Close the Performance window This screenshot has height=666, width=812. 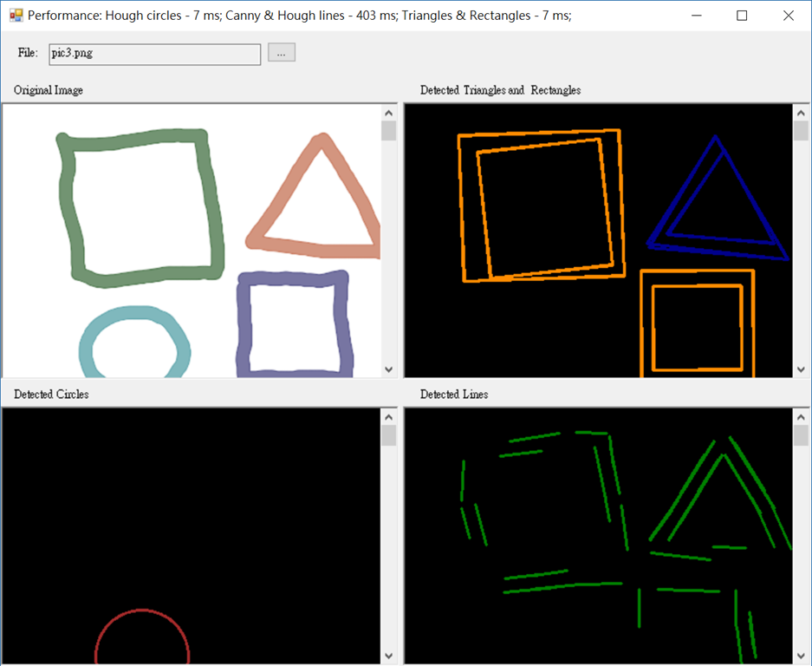[x=789, y=16]
